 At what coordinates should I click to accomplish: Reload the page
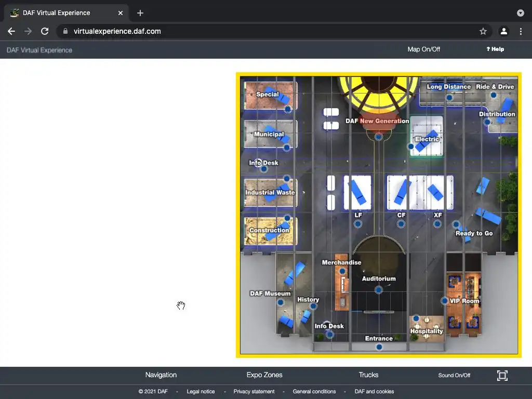[x=45, y=31]
